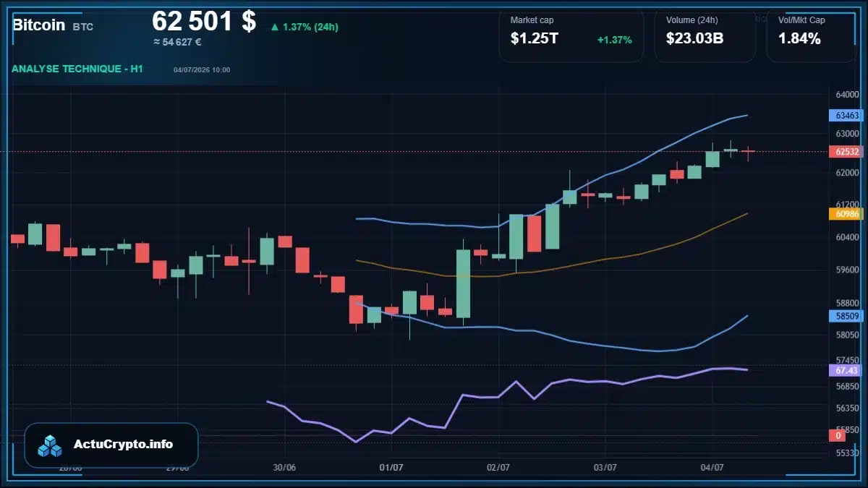
Task: Open the Vol/Mkt Cap card
Action: (x=811, y=35)
